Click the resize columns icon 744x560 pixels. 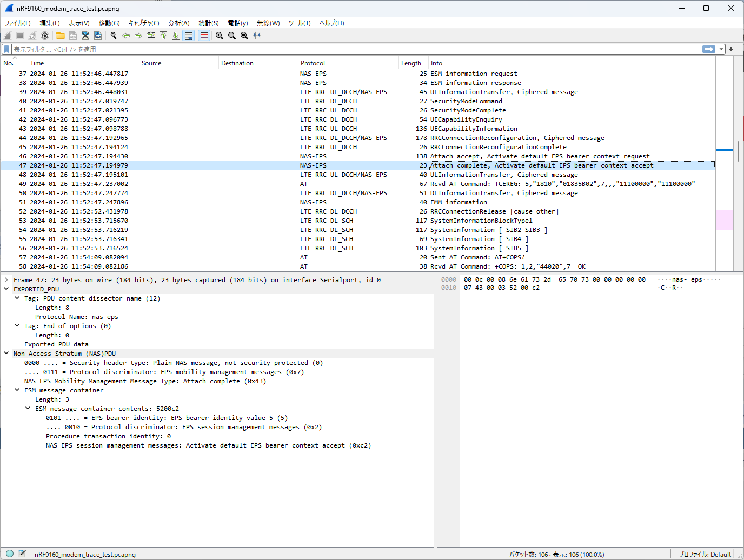[257, 36]
